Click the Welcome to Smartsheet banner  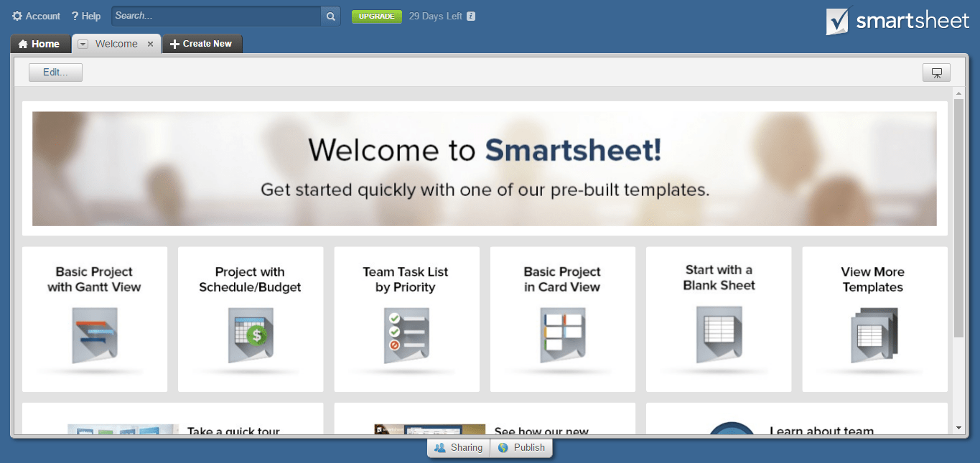485,169
